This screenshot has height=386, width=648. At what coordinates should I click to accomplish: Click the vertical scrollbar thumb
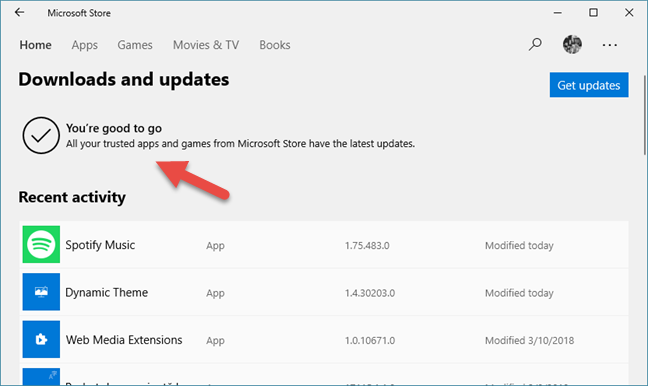[644, 115]
